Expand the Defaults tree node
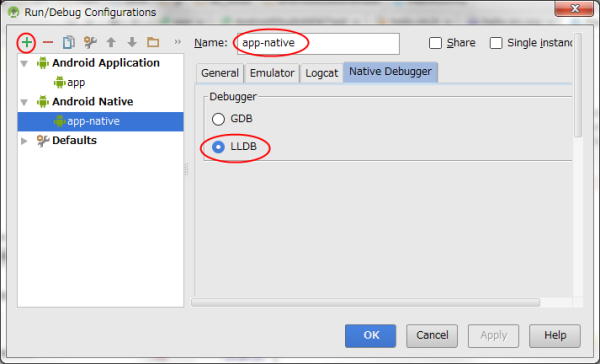 point(24,141)
